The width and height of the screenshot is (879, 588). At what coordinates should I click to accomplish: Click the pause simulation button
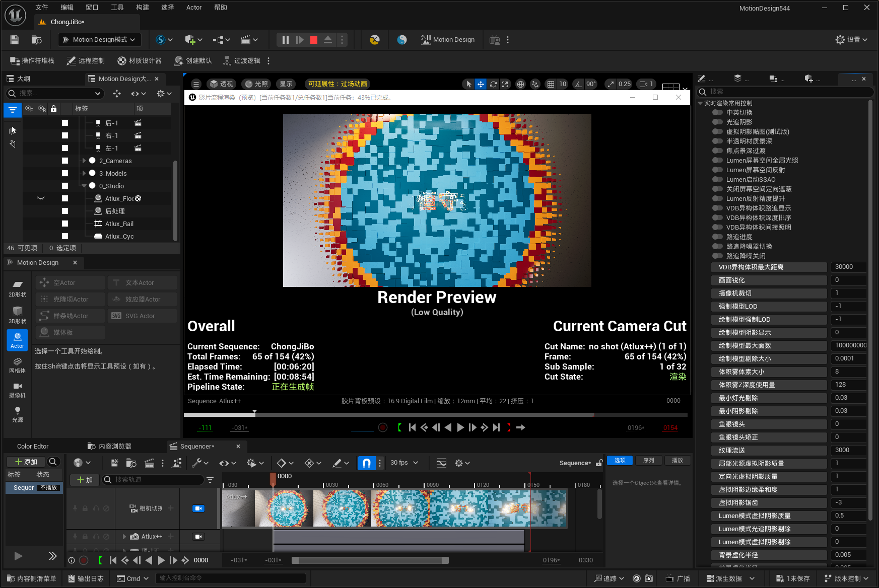[x=286, y=40]
